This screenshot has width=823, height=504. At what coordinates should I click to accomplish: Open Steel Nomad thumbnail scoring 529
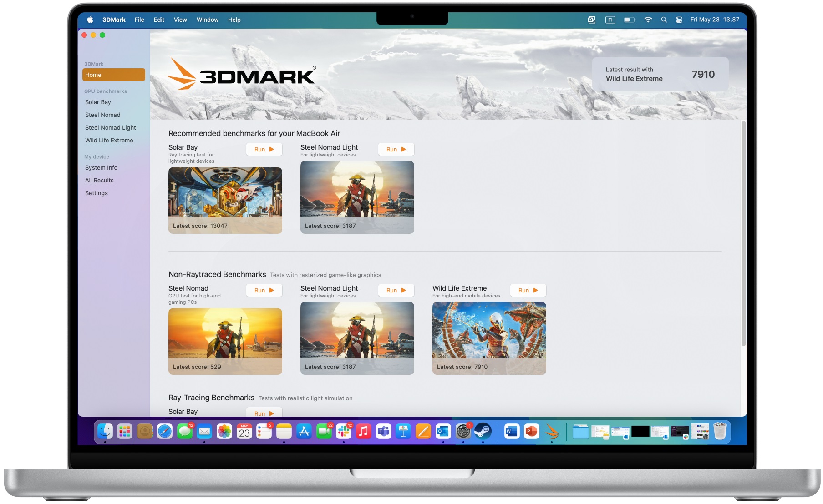point(225,342)
